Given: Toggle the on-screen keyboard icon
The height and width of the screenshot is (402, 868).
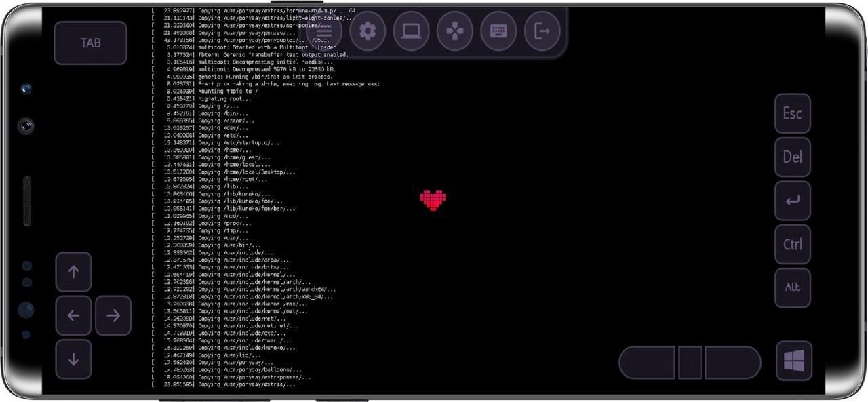Looking at the screenshot, I should point(498,31).
